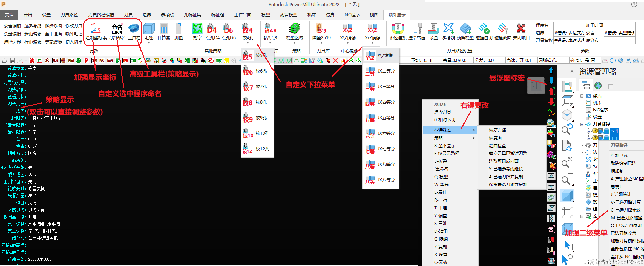Screen dimensions: 644x266
Task: Select the shaded blue cube view icon
Action: pyautogui.click(x=567, y=196)
